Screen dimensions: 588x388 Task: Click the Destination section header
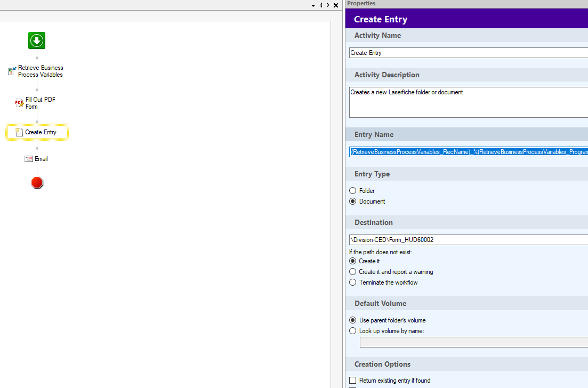pos(466,222)
